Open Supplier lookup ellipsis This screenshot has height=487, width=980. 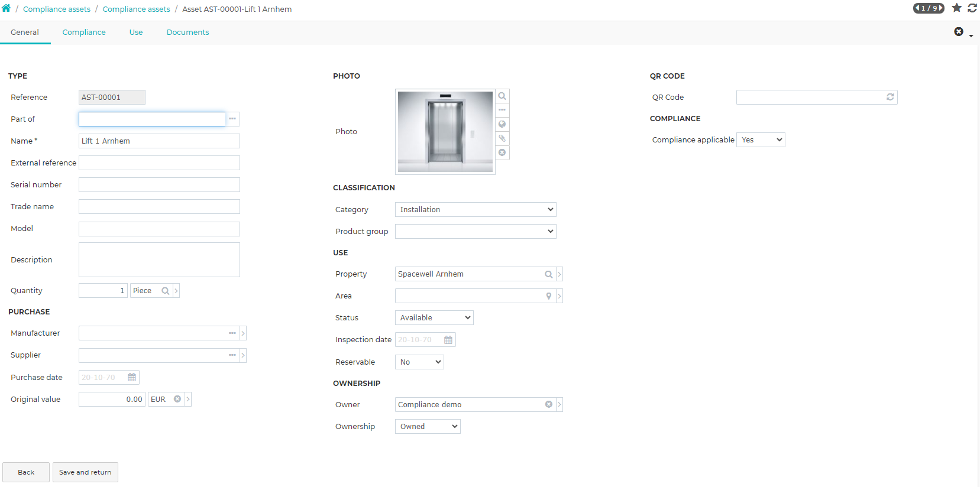[232, 355]
